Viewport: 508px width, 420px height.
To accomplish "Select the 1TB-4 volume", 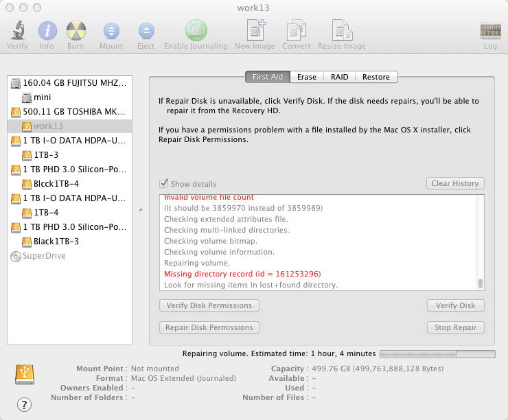I will tap(69, 213).
